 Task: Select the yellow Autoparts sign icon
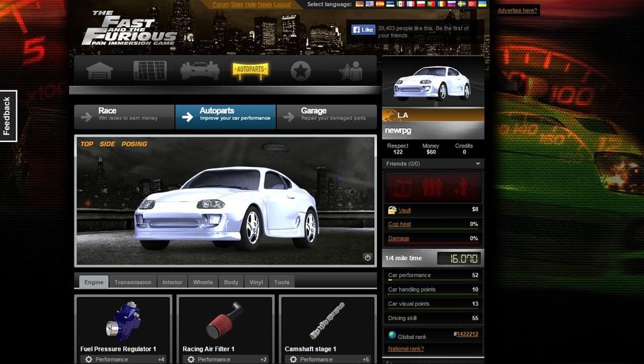pyautogui.click(x=250, y=70)
